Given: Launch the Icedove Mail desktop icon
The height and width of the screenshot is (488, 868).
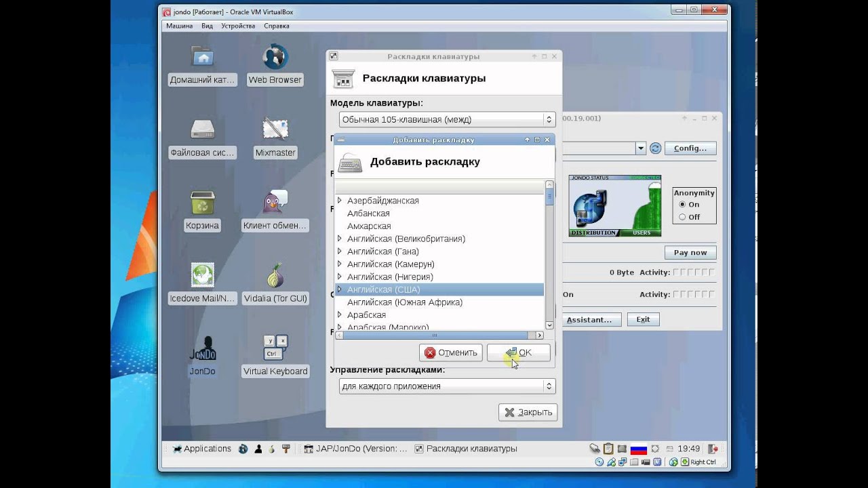Looking at the screenshot, I should coord(202,283).
